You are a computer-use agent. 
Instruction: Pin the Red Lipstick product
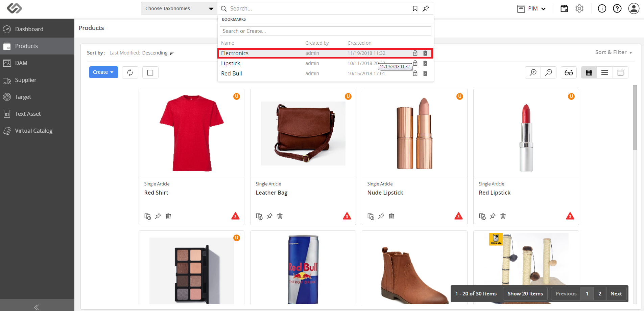click(493, 216)
